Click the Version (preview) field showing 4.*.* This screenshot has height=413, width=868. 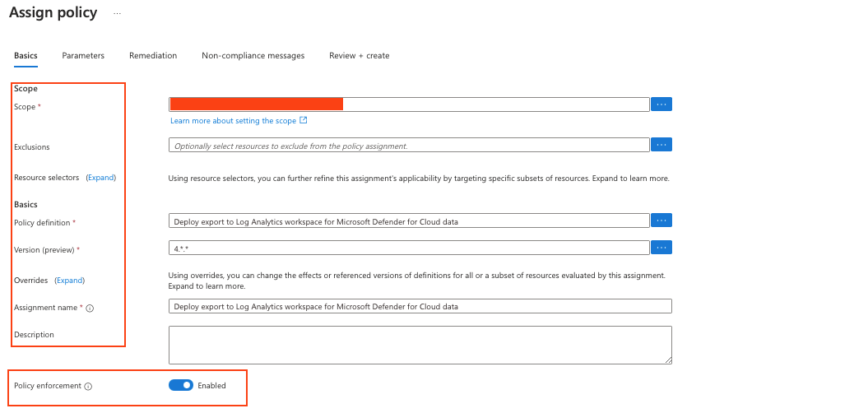[x=409, y=248]
